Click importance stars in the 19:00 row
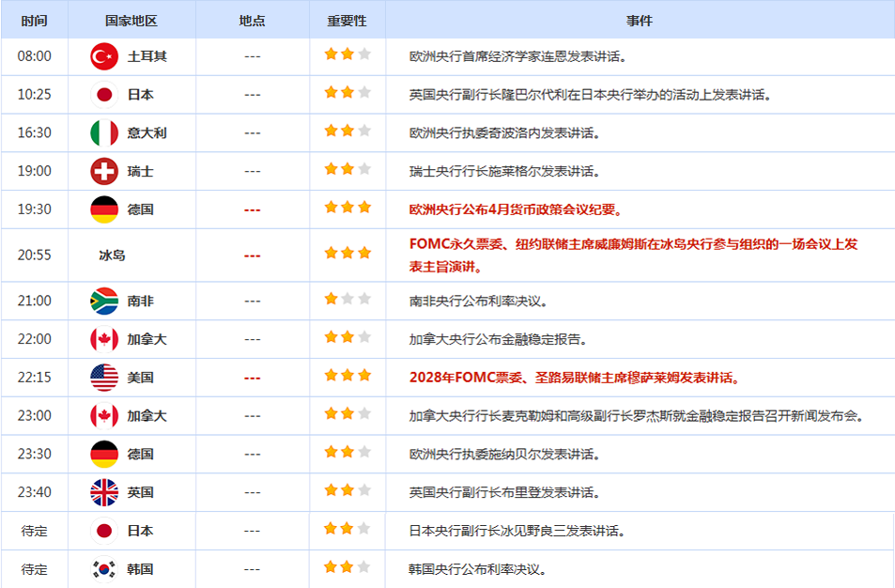The height and width of the screenshot is (588, 895). coord(347,169)
